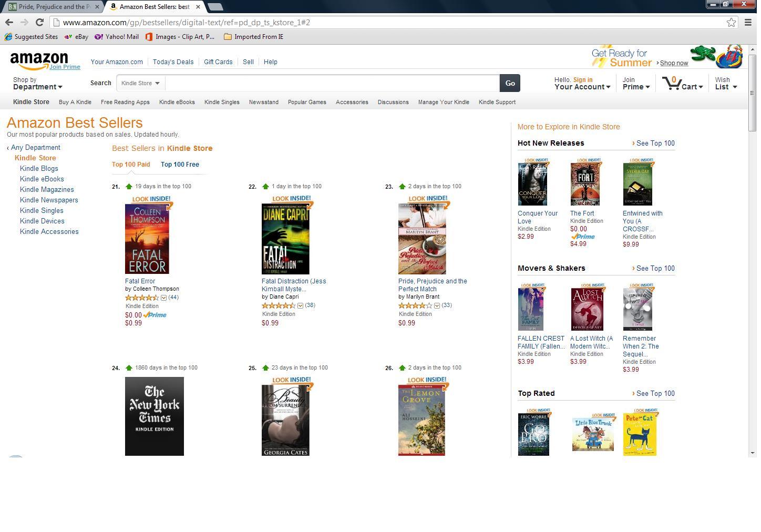This screenshot has height=532, width=761.
Task: Open the Fatal Error book cover
Action: pyautogui.click(x=147, y=239)
